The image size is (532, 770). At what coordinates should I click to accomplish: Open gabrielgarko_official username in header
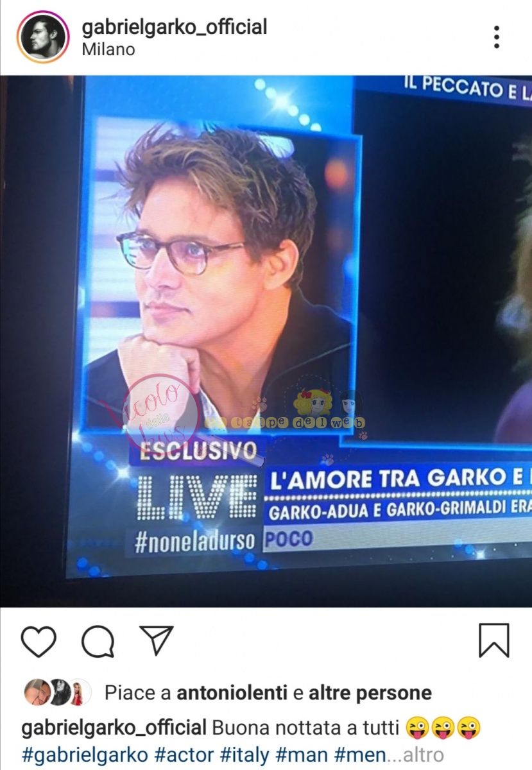[175, 27]
